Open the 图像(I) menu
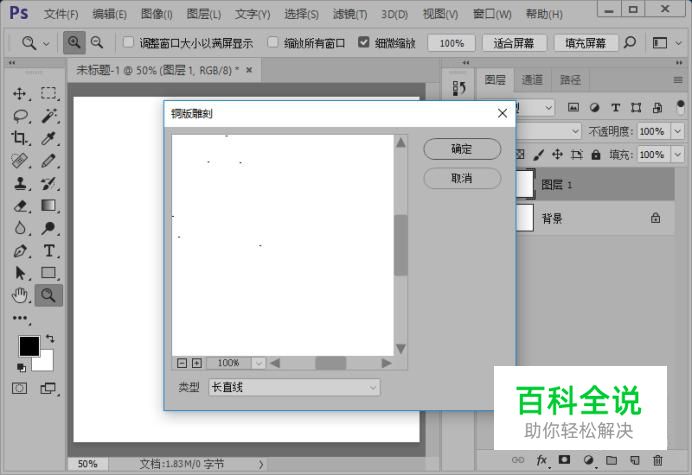This screenshot has height=475, width=692. [156, 14]
